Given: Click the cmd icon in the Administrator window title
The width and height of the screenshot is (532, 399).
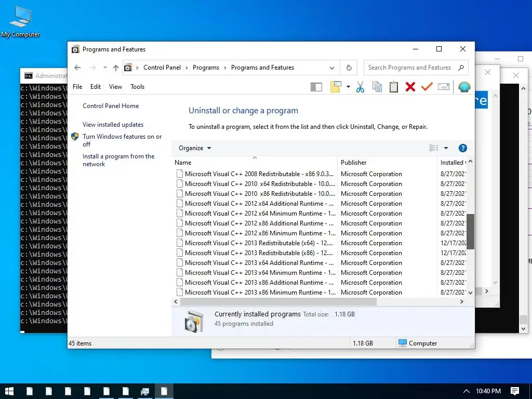Looking at the screenshot, I should tap(29, 76).
